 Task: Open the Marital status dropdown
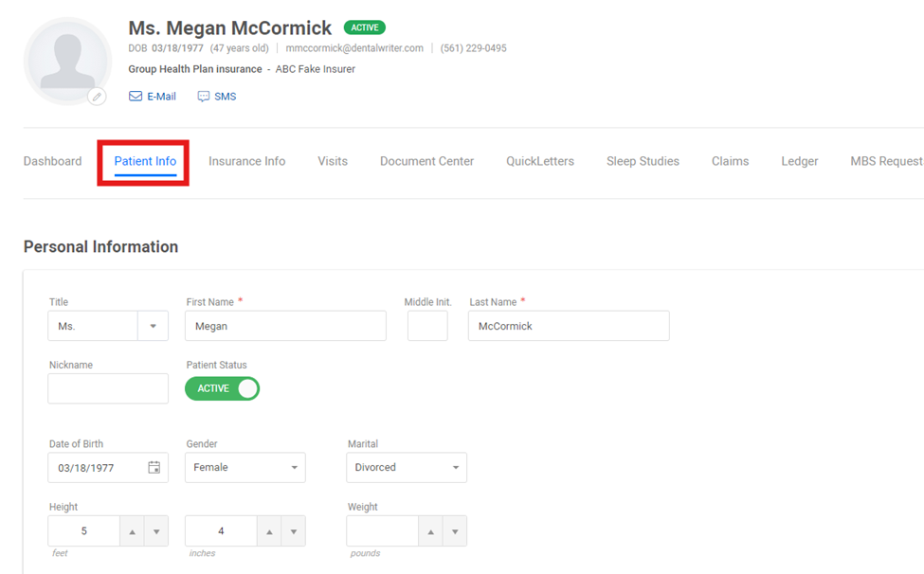[407, 468]
